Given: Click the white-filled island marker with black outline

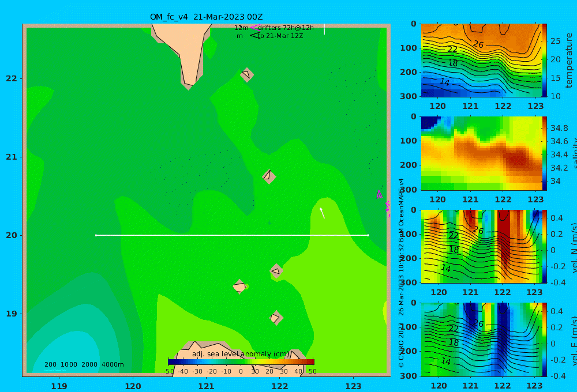Looking at the screenshot, I should 239,287.
